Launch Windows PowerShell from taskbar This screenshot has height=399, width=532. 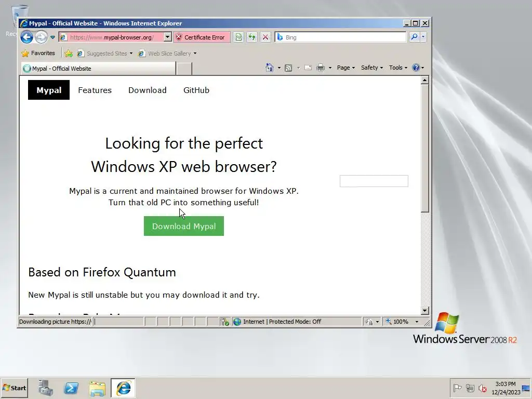(71, 388)
